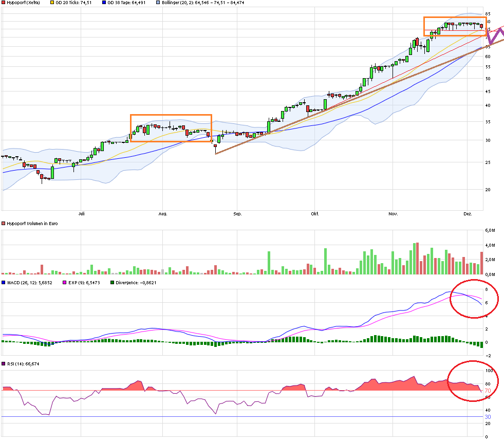The image size is (504, 442).
Task: Click the 'Aug.' time axis label
Action: (x=163, y=214)
